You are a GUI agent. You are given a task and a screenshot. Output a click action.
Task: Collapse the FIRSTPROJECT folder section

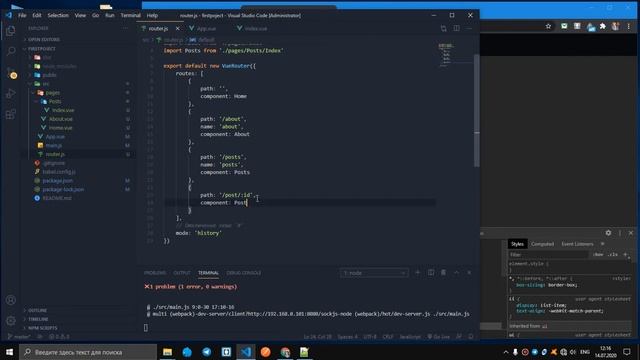click(x=42, y=49)
